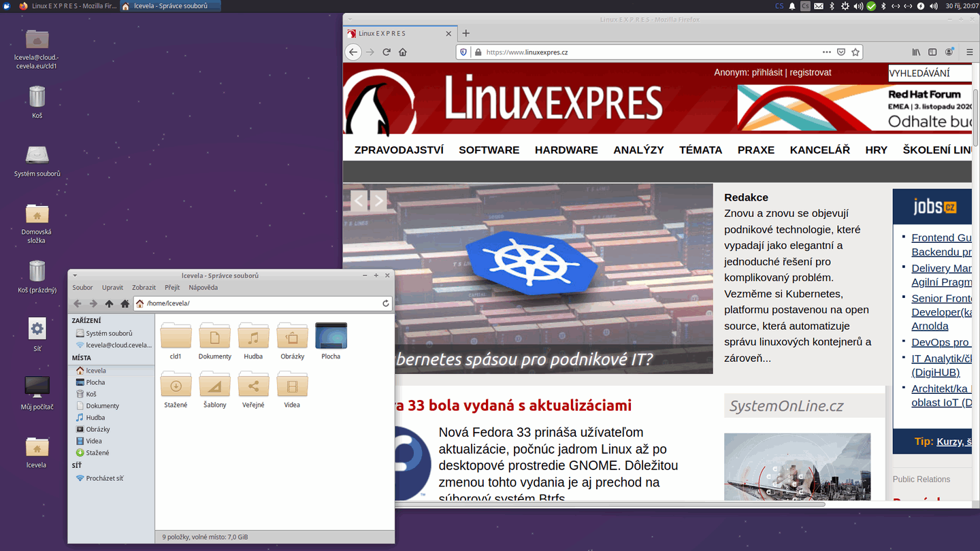Click Firefox horizontal scrollbar

(x=609, y=504)
